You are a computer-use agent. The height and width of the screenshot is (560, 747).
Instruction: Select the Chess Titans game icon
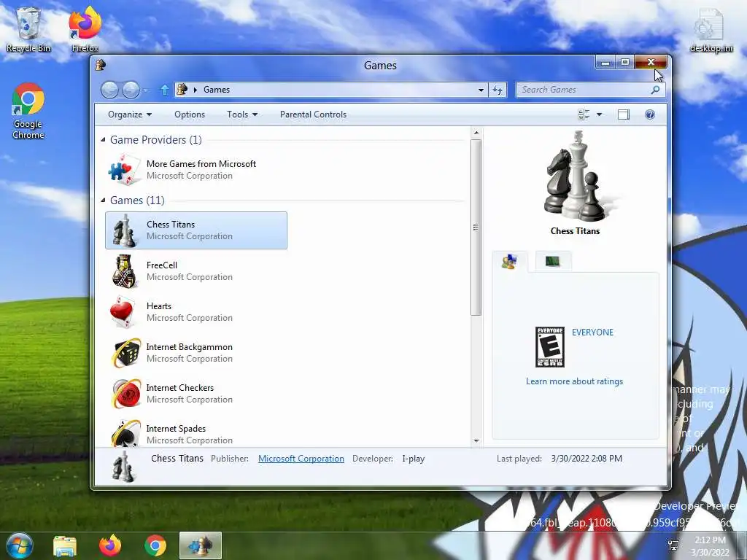[123, 230]
